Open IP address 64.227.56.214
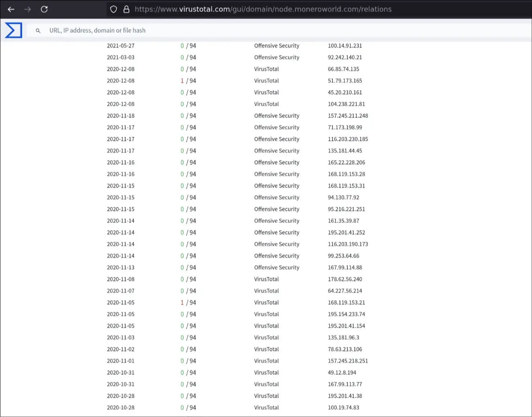 tap(345, 291)
